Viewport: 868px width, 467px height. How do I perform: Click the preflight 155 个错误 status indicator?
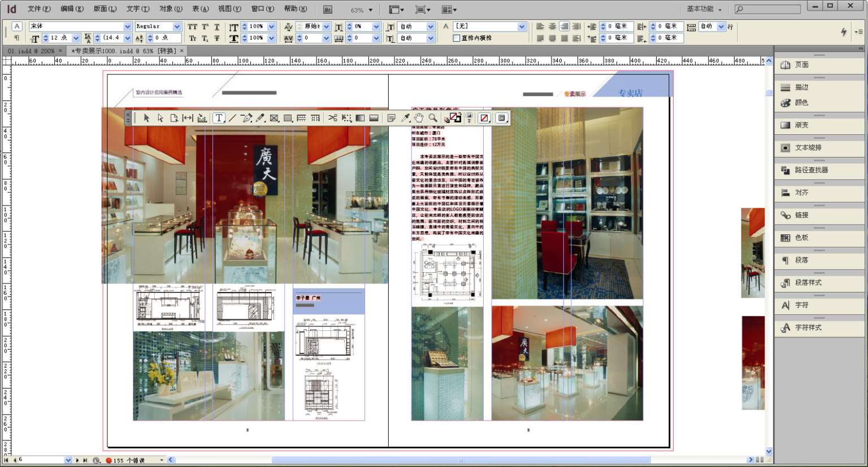(x=129, y=460)
